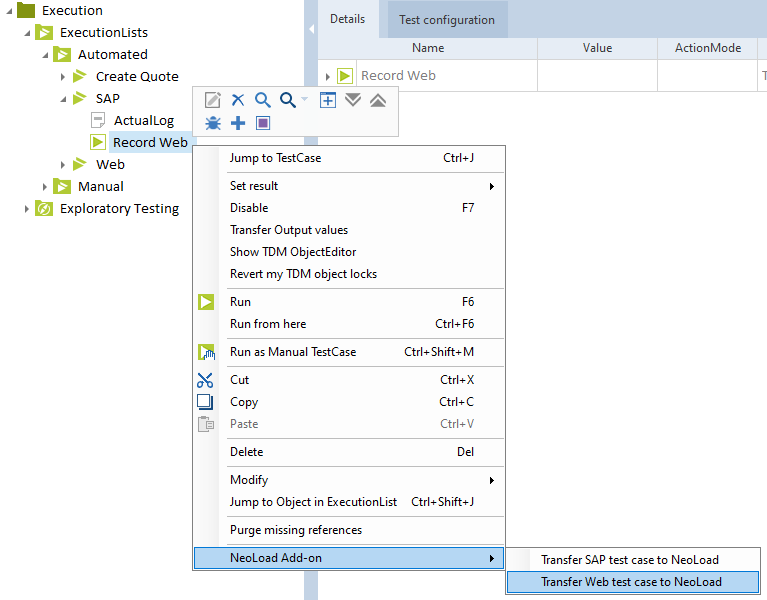Image resolution: width=767 pixels, height=600 pixels.
Task: Collapse the Execution root node
Action: coord(9,11)
